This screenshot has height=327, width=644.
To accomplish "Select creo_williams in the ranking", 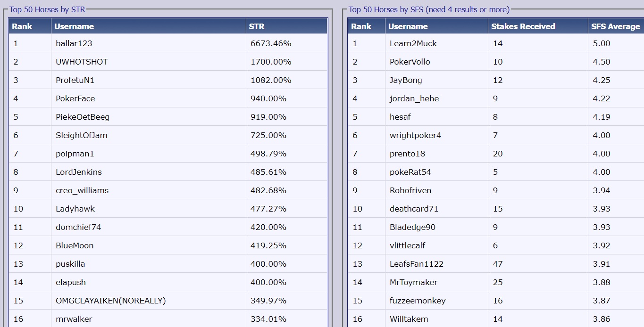I will pos(82,190).
